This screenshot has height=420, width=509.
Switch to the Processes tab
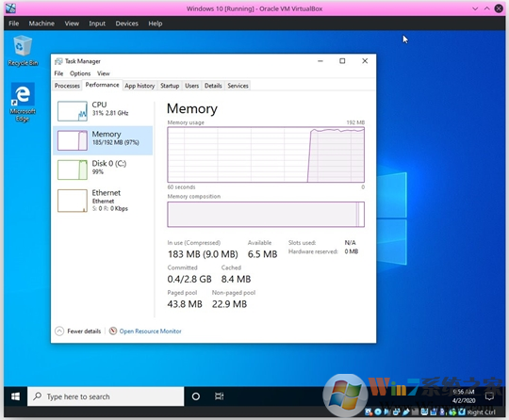[67, 86]
